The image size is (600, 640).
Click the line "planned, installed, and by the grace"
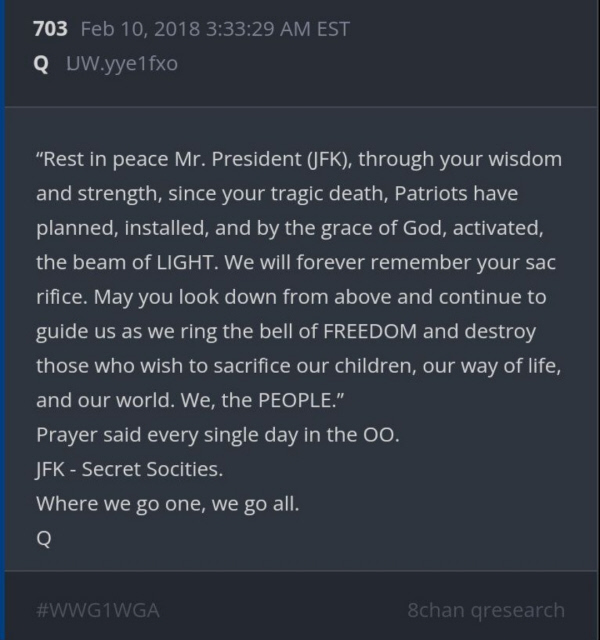coord(290,228)
